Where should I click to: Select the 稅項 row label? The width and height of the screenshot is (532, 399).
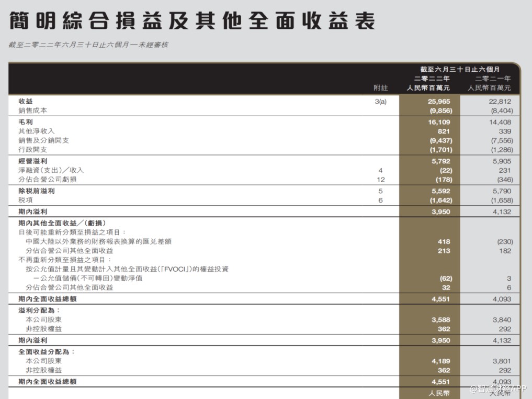point(26,200)
